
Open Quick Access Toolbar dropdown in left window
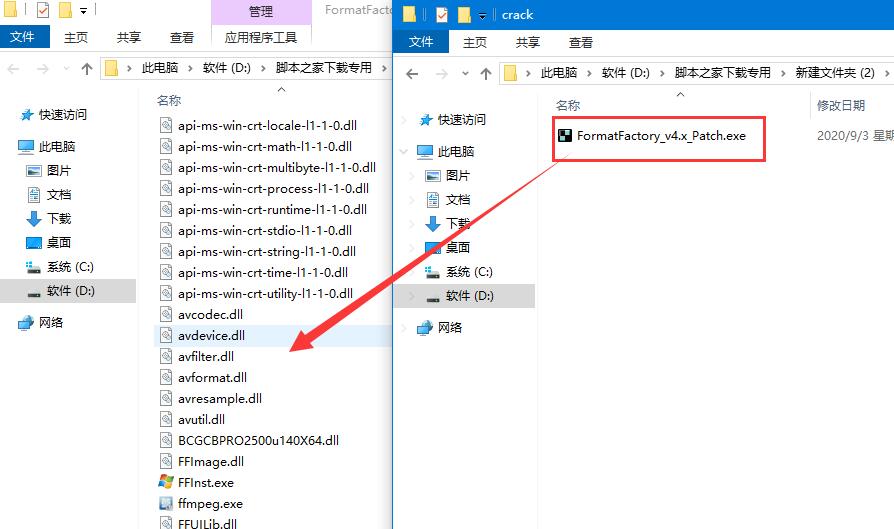[83, 11]
